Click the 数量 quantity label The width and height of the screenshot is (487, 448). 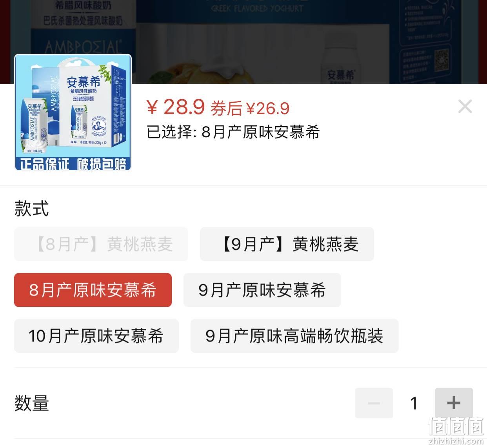click(x=32, y=403)
